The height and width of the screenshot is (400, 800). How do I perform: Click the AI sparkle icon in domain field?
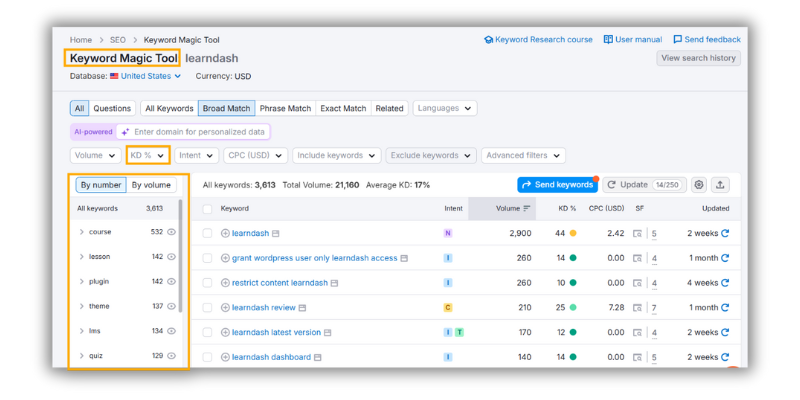coord(125,132)
